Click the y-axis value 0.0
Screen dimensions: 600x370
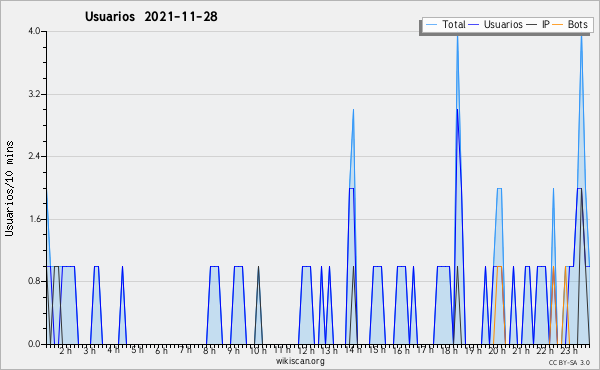tap(34, 344)
